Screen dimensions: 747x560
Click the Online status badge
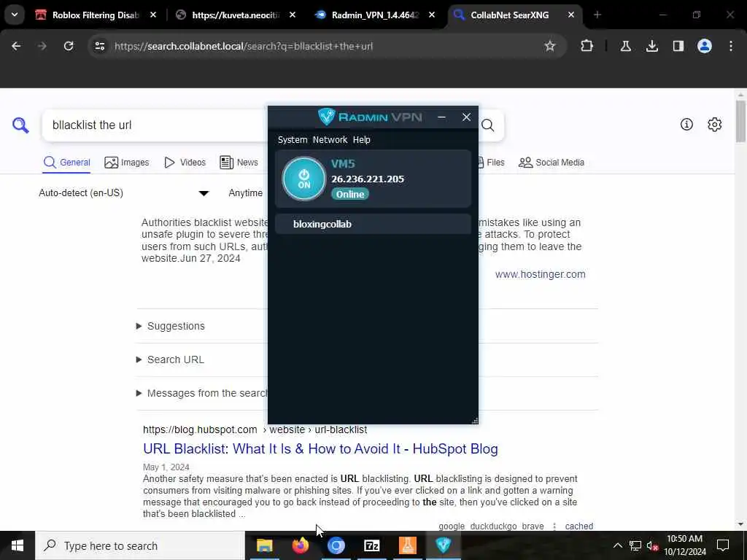point(350,194)
